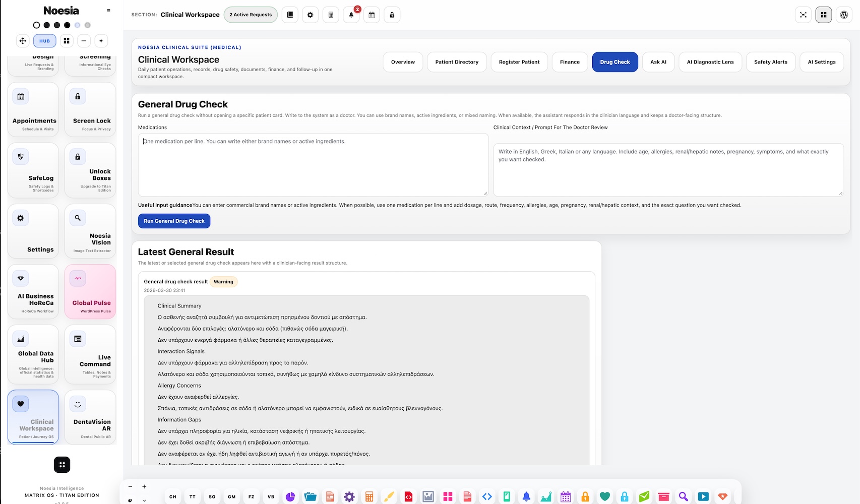
Task: Expand the chevron at dock's left end
Action: click(144, 500)
